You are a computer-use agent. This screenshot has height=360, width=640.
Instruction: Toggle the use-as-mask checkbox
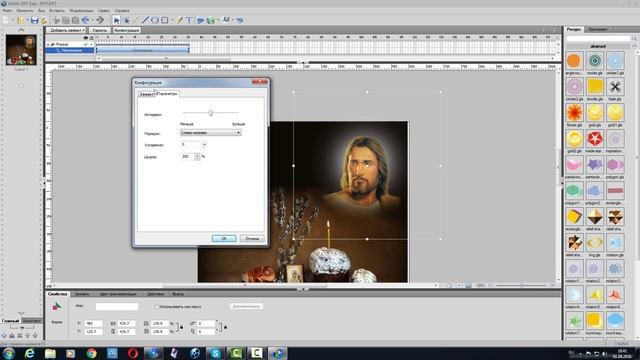pyautogui.click(x=157, y=307)
